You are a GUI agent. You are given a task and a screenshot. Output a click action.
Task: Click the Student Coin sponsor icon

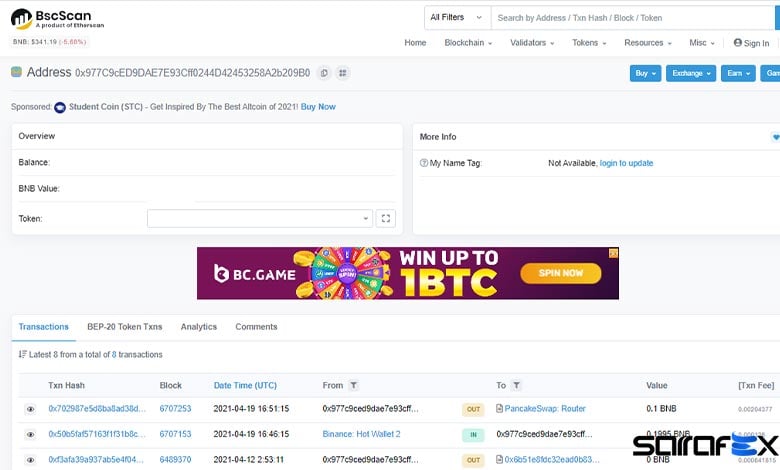60,107
